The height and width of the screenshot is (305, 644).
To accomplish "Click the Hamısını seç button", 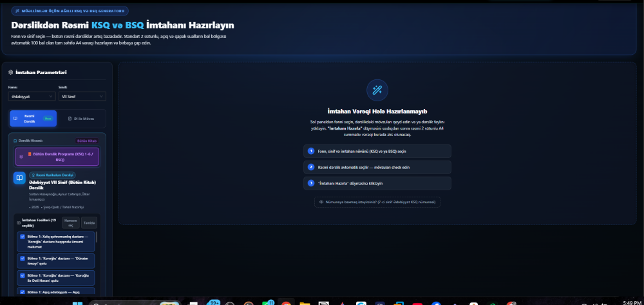I will click(x=71, y=223).
